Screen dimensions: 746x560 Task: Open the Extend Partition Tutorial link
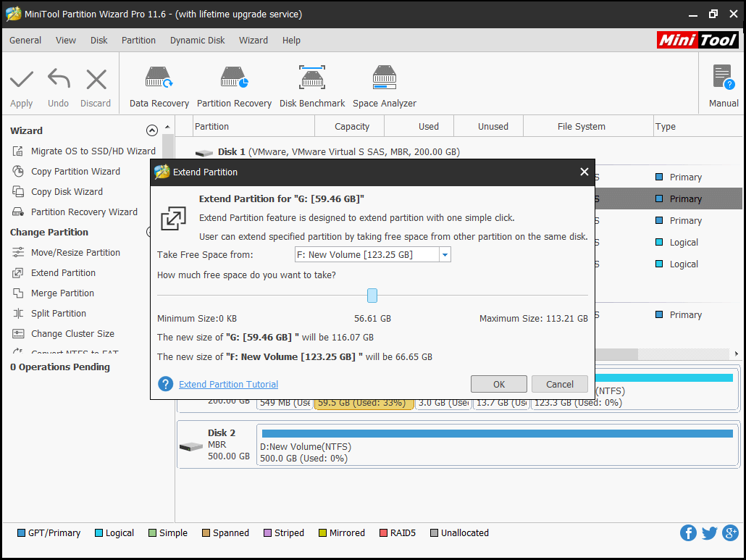coord(228,385)
